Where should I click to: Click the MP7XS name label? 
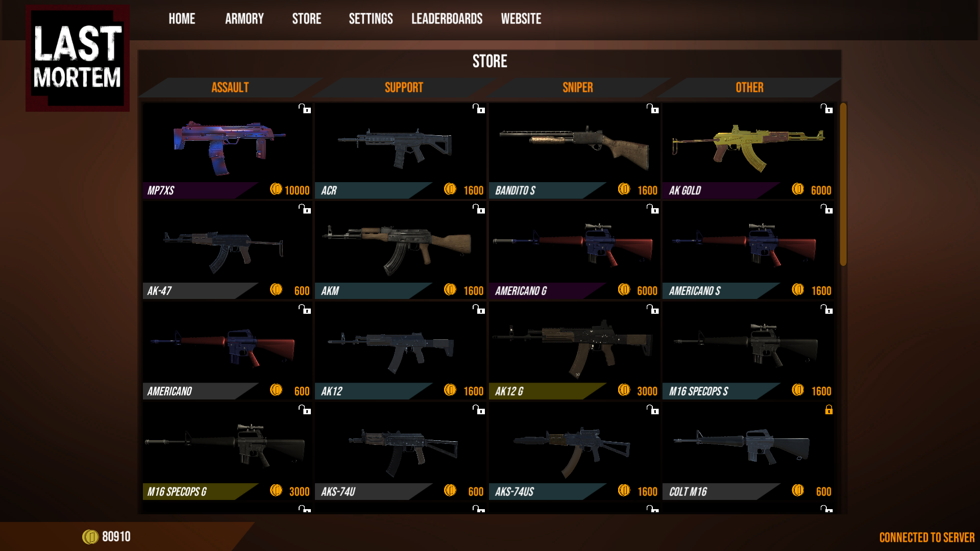[x=161, y=190]
